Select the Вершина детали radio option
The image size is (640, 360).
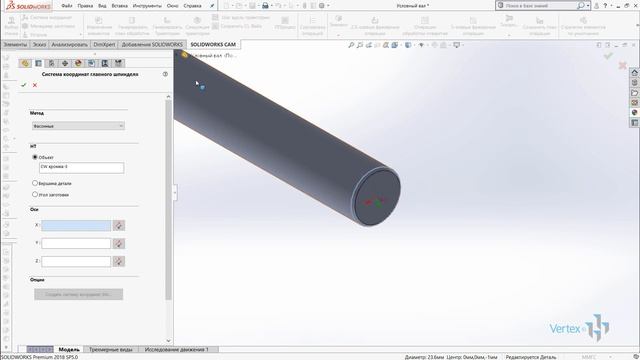[x=35, y=183]
